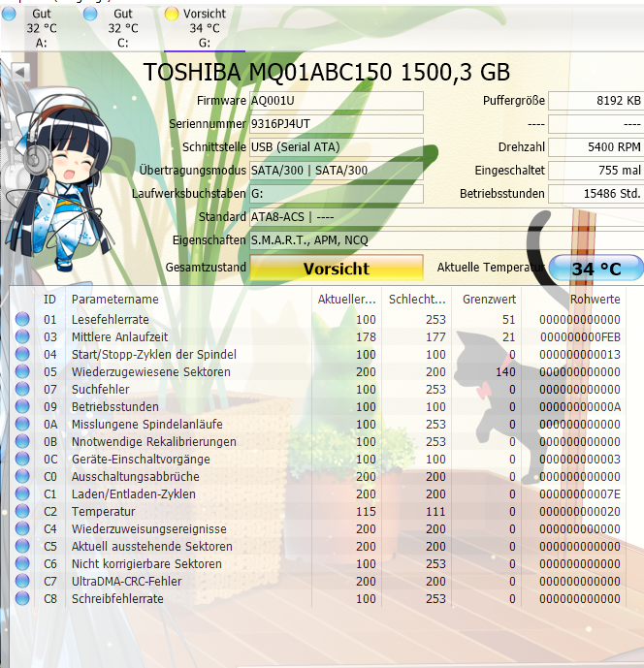
Task: Click the yellow Vorsicht health status button
Action: tap(337, 268)
